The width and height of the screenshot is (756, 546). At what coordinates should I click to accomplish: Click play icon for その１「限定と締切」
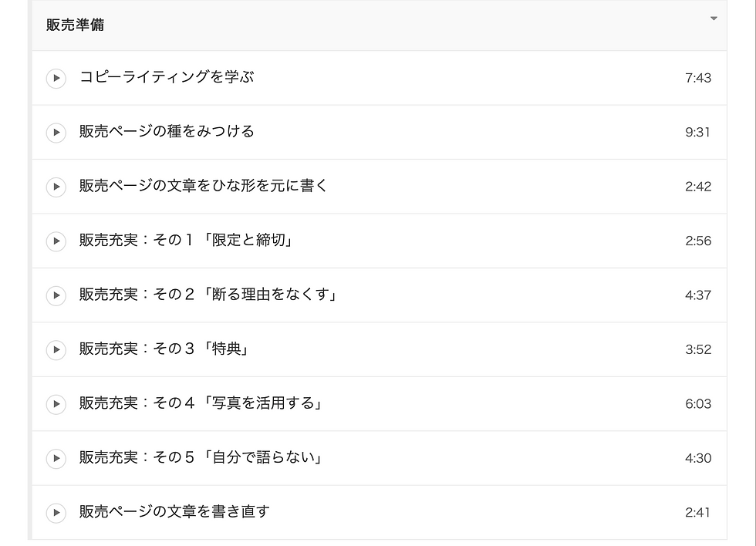56,241
